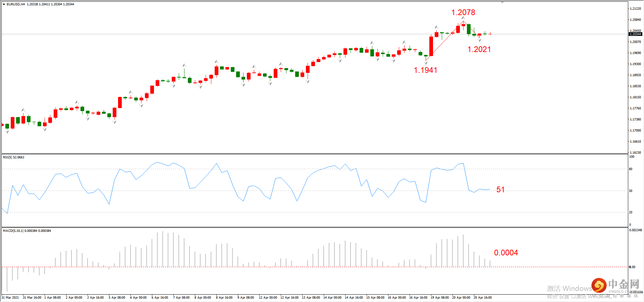This screenshot has width=644, height=302.
Task: Click the 1 Apr 08:00 time label
Action: point(53,298)
